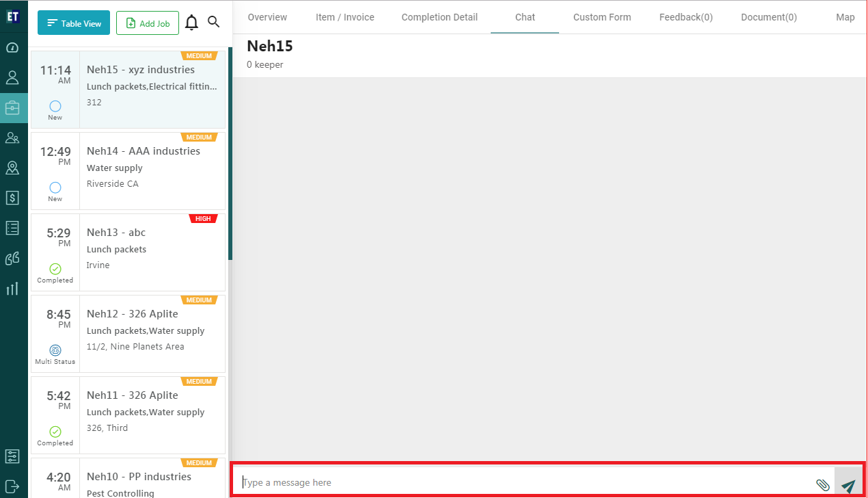
Task: Select job 'Neh14 - AAA industries'
Action: 128,170
